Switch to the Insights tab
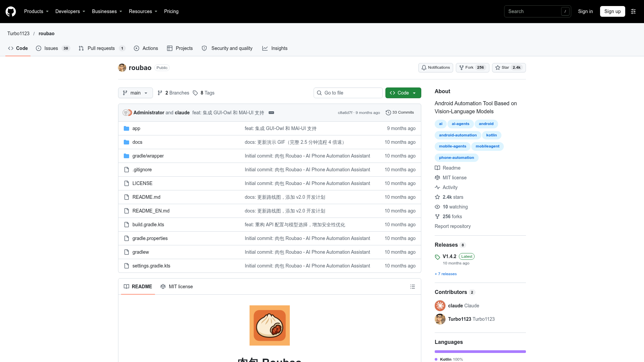 pyautogui.click(x=275, y=48)
